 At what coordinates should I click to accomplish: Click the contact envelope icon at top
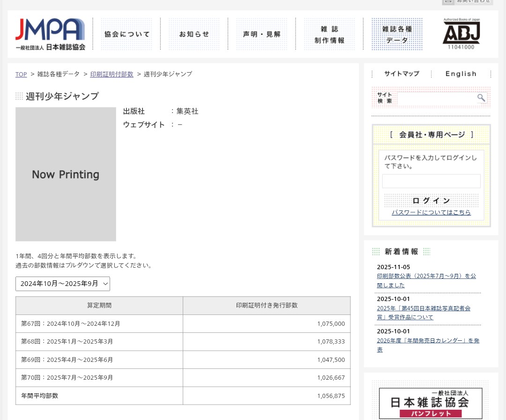click(448, 1)
